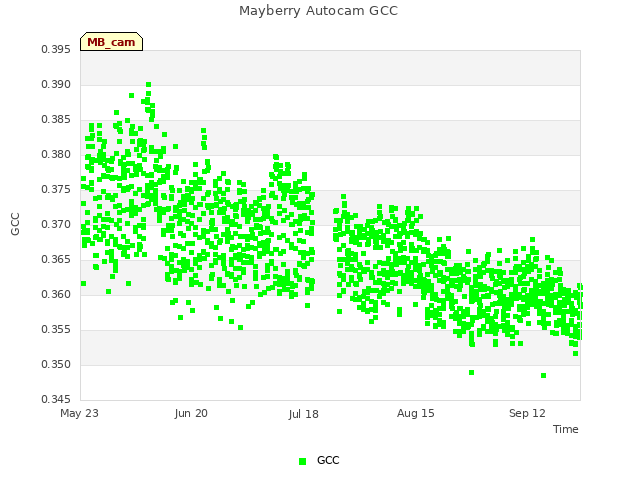
Task: Click the 0.360 y-axis tick label
Action: [x=56, y=294]
